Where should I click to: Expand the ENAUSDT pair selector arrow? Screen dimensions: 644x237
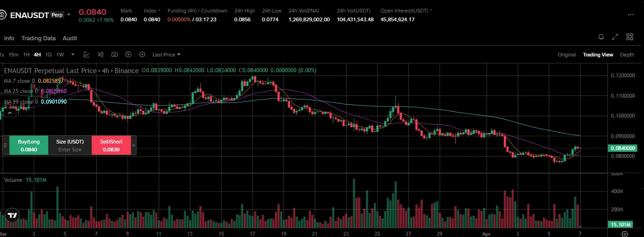(69, 15)
